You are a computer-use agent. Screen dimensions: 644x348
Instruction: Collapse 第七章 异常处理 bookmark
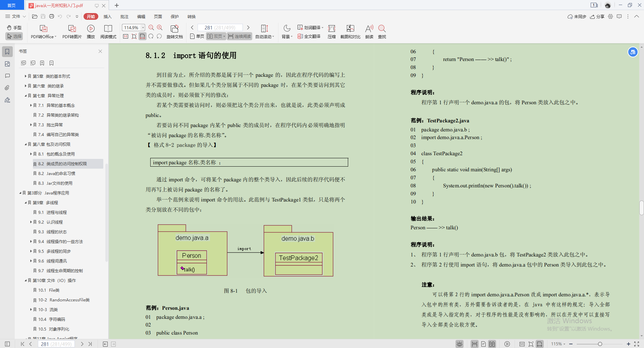click(25, 96)
